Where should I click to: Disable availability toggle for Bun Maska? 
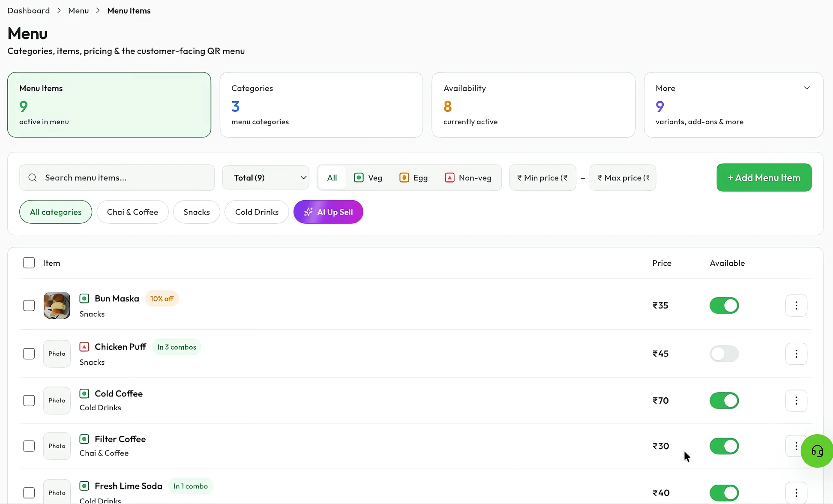click(724, 306)
